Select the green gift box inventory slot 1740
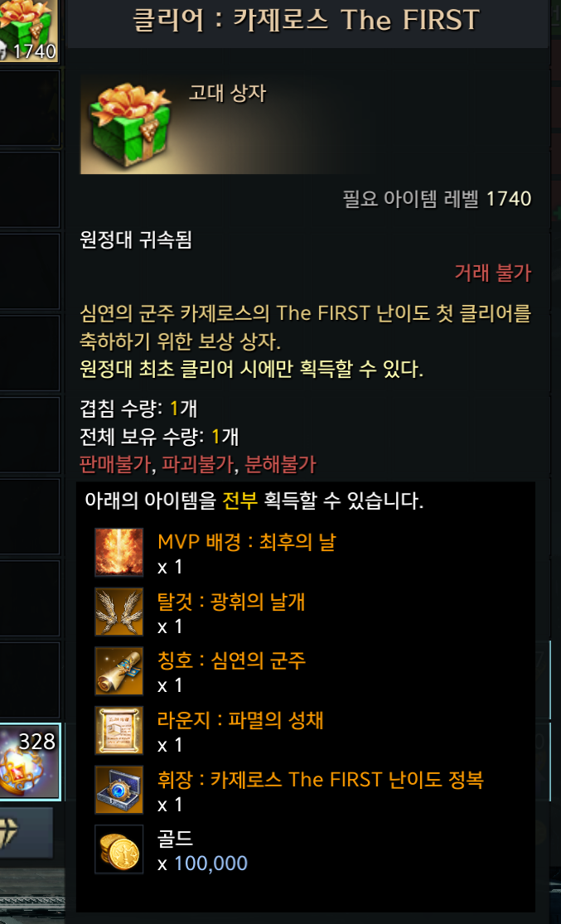 pyautogui.click(x=28, y=30)
